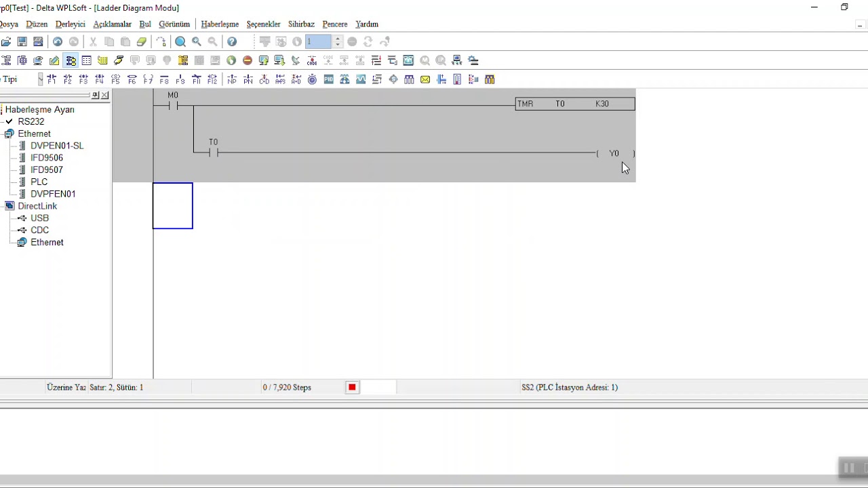Insert vertical line with F9 icon

point(180,79)
